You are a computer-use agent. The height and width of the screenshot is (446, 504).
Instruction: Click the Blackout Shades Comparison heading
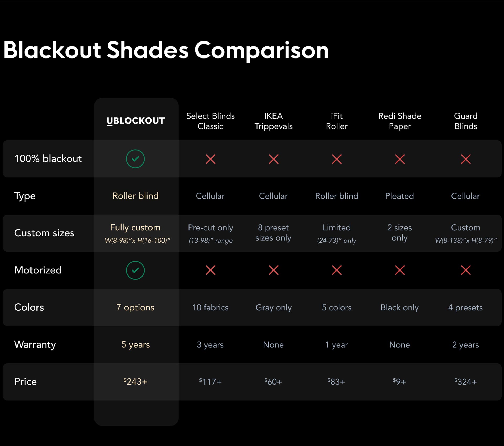pos(166,50)
